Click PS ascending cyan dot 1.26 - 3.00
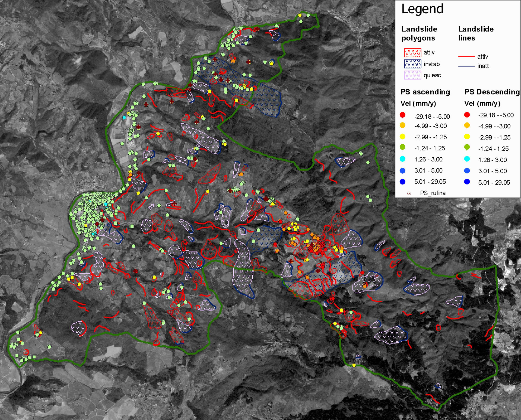The width and height of the screenshot is (521, 420). pos(402,159)
